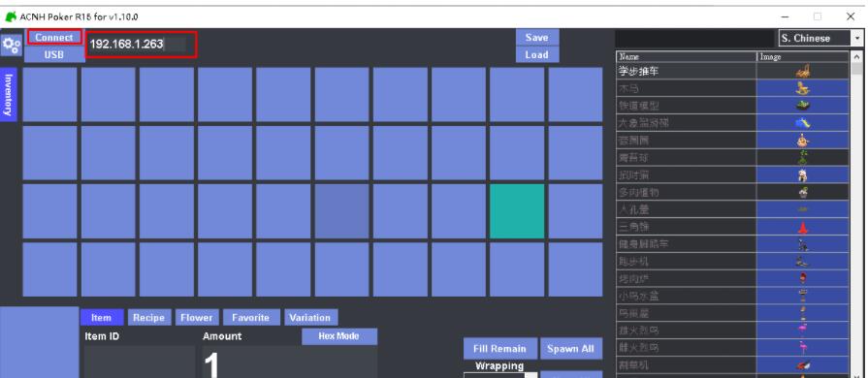
Task: Click the IP address input field
Action: pos(142,45)
